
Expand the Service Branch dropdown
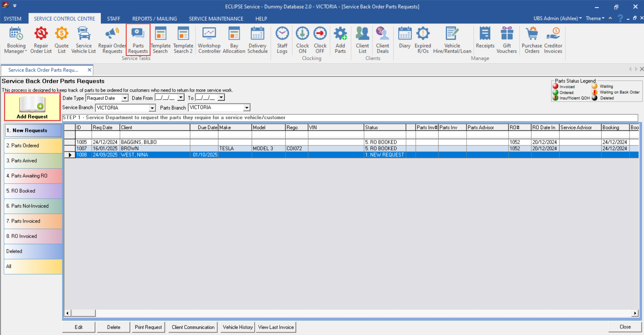click(152, 108)
